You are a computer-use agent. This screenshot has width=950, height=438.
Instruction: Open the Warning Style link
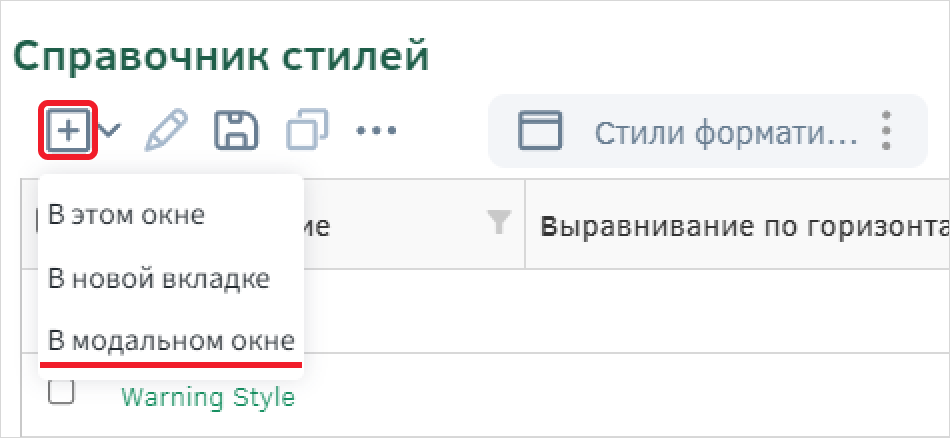pos(208,397)
